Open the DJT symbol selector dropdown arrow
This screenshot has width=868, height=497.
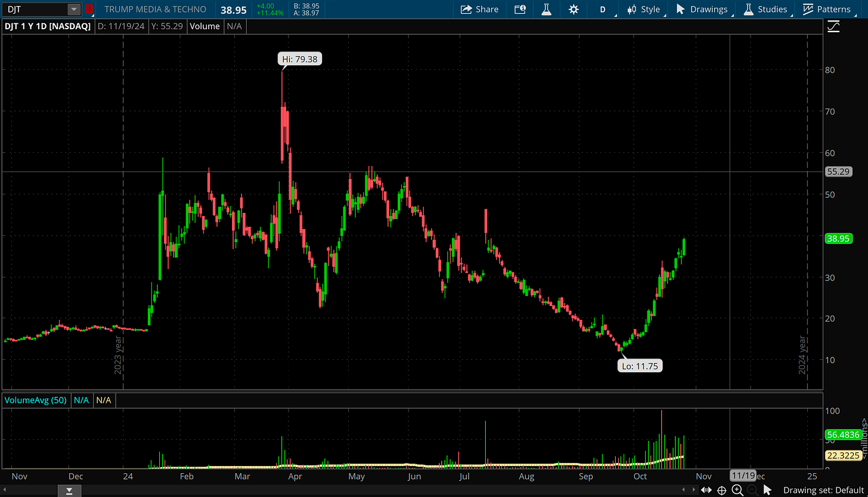73,10
